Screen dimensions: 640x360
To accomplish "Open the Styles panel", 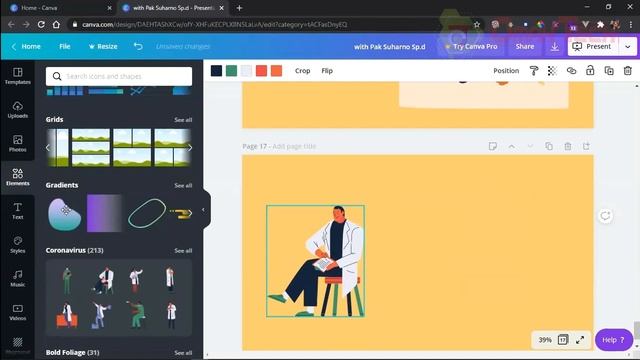I will [18, 245].
